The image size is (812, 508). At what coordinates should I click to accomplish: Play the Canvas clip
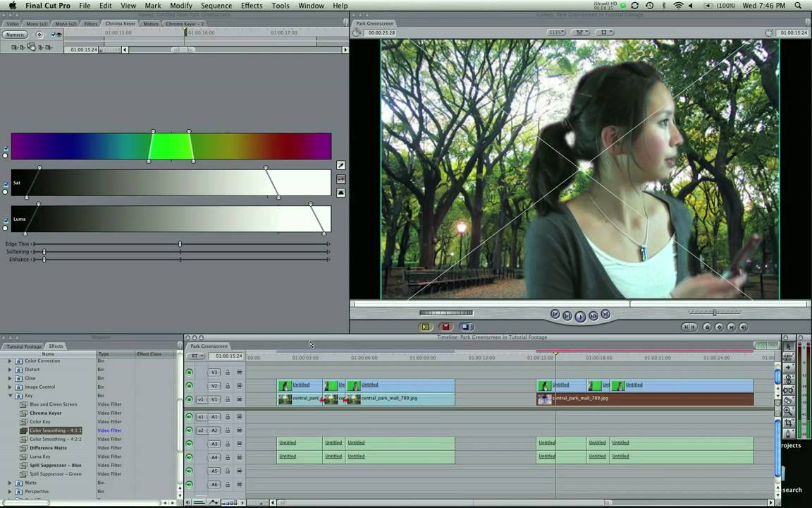coord(580,316)
